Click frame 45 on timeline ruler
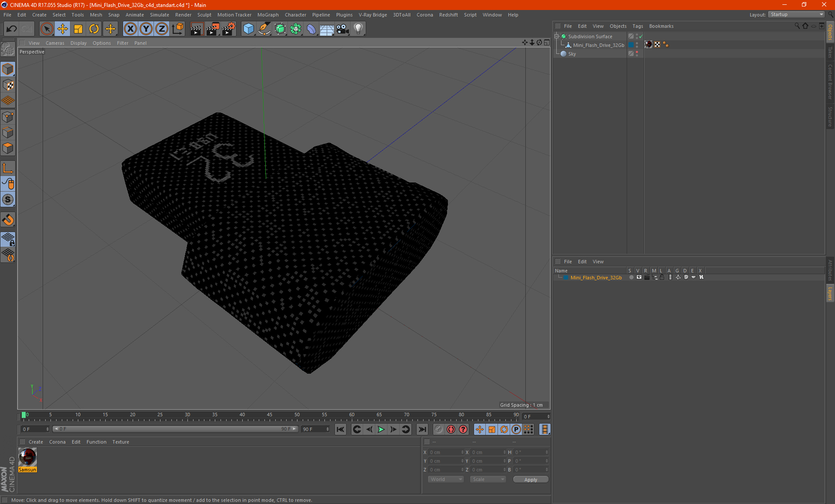Viewport: 835px width, 504px height. 270,415
